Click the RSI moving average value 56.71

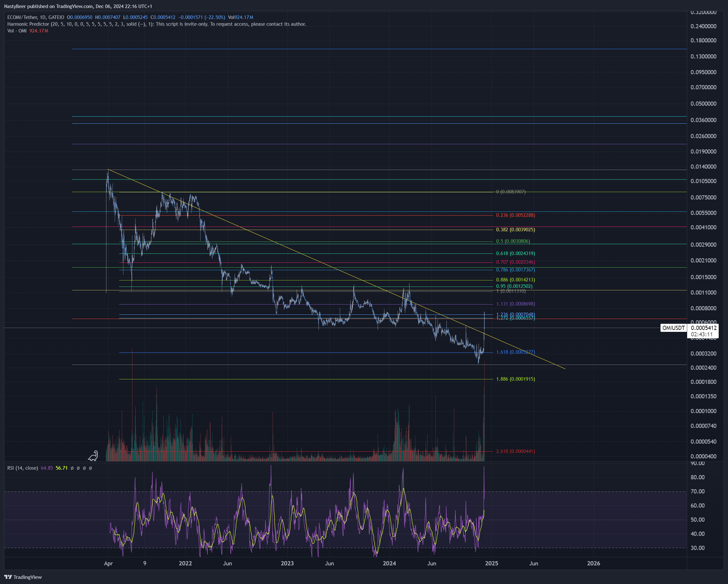61,468
